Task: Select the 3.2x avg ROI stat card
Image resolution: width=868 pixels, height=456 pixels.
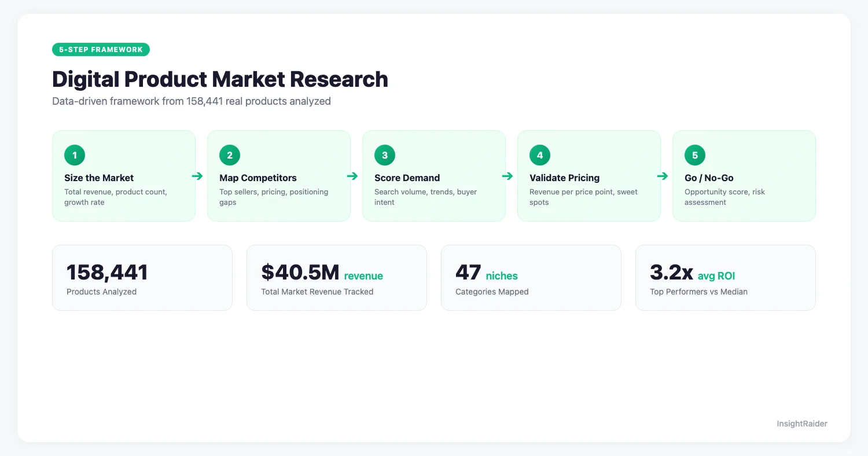Action: pos(725,277)
